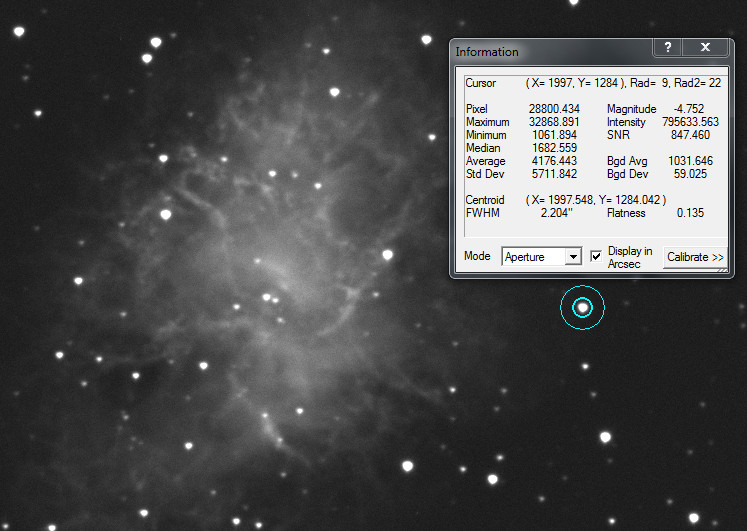Select the Aperture mode combo box
This screenshot has height=531, width=747.
click(x=542, y=257)
